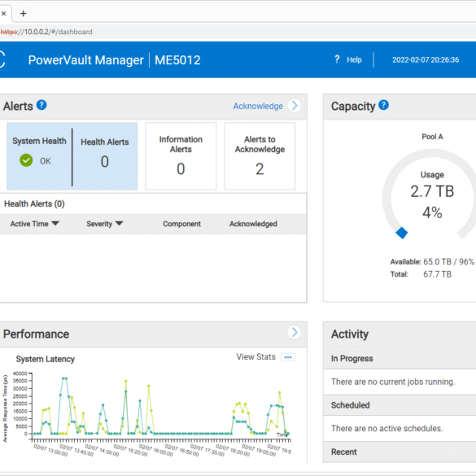Viewport: 476px width, 476px height.
Task: Click 'There are no active schedules.' text
Action: [387, 428]
